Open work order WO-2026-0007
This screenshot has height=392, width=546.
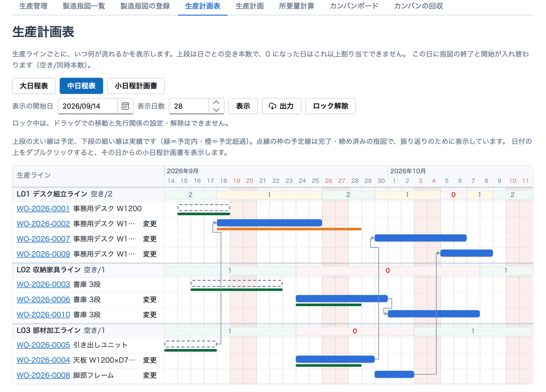(x=43, y=239)
